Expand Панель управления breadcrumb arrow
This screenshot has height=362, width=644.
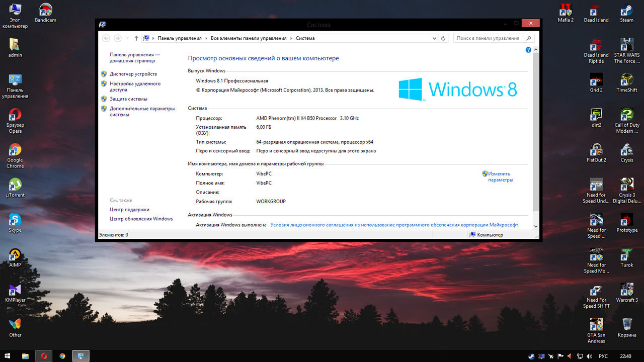206,38
